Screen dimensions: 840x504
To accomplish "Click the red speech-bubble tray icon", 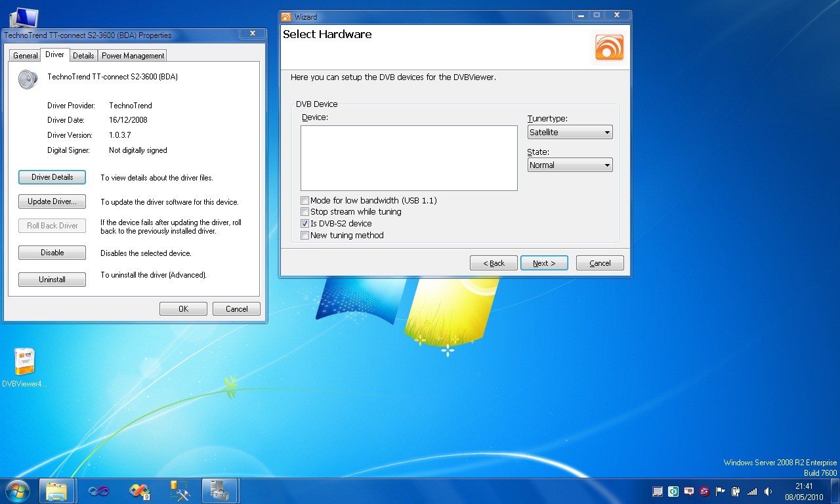I will click(689, 491).
